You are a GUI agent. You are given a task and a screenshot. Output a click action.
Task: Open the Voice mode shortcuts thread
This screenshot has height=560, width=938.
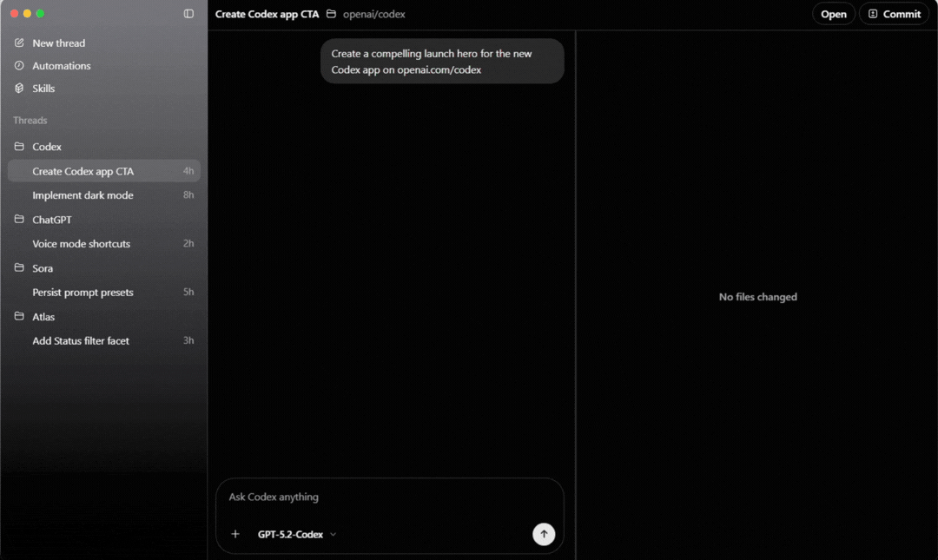tap(82, 243)
